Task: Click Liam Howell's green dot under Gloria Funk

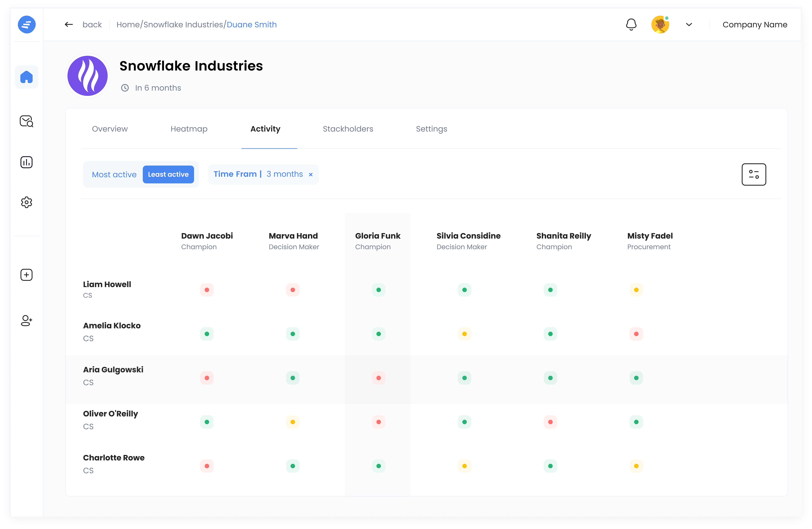Action: point(379,290)
